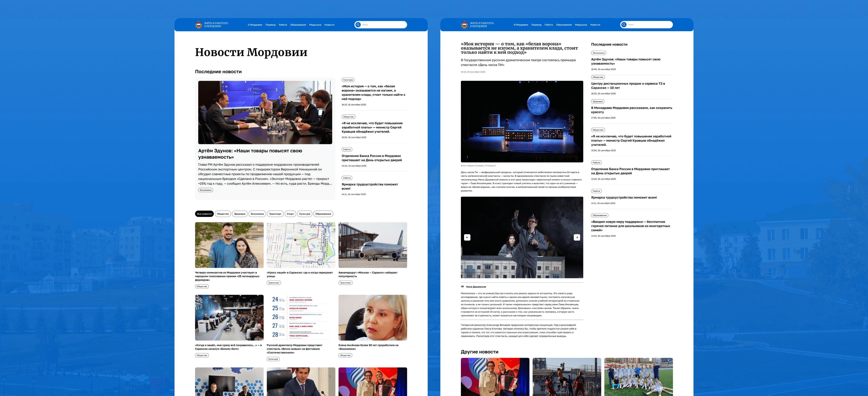Click the emblem logo on the article page header
Screen dimensions: 868x396
[x=464, y=25]
